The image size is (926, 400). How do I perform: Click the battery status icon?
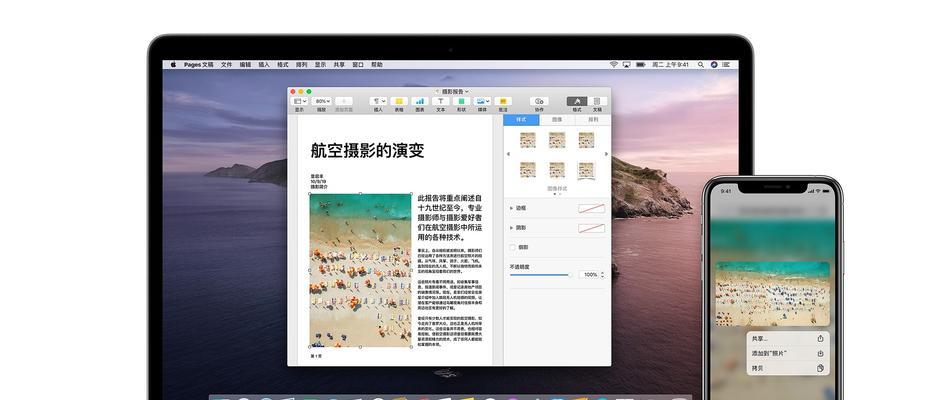pyautogui.click(x=641, y=64)
